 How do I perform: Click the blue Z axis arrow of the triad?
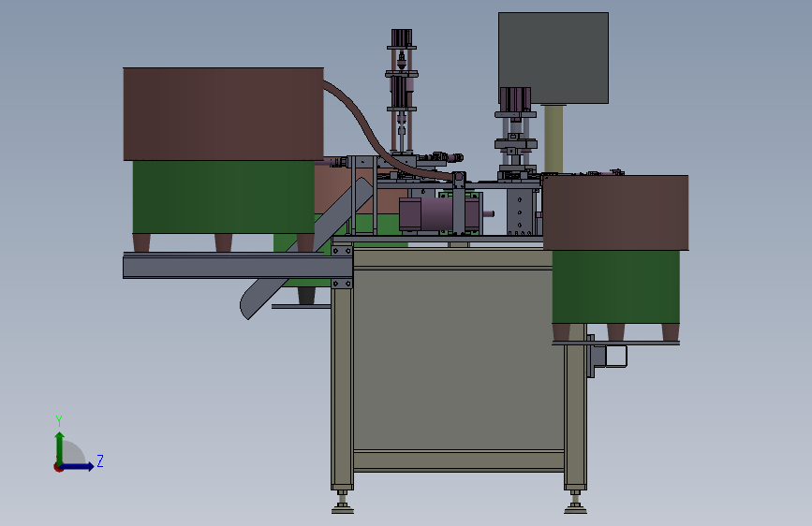[x=79, y=466]
